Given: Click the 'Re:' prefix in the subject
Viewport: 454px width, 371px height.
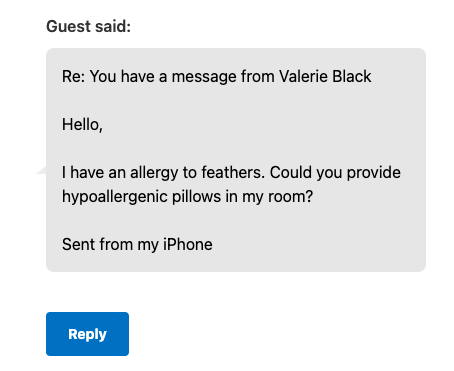Looking at the screenshot, I should (x=74, y=76).
